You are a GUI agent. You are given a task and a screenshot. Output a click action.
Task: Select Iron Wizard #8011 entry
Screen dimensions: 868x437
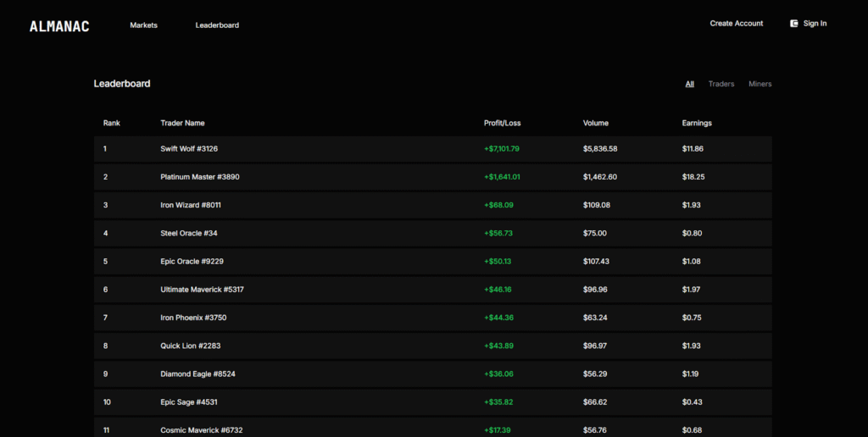pos(190,205)
